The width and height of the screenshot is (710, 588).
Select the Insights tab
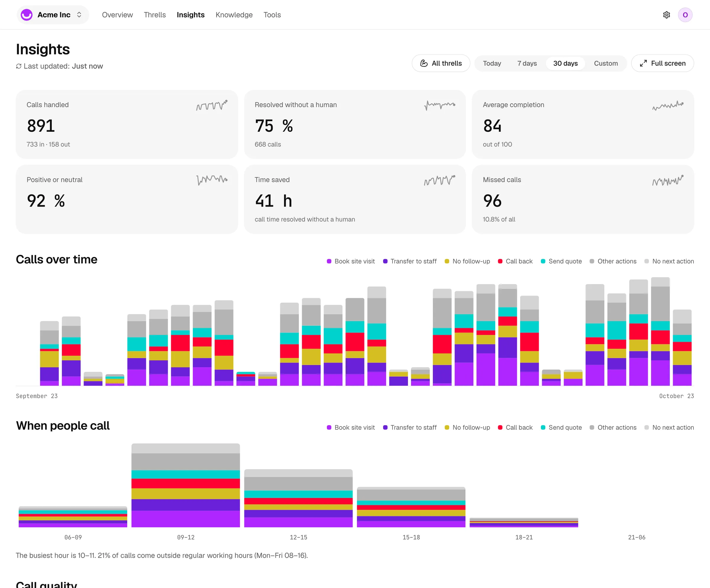[x=191, y=15]
